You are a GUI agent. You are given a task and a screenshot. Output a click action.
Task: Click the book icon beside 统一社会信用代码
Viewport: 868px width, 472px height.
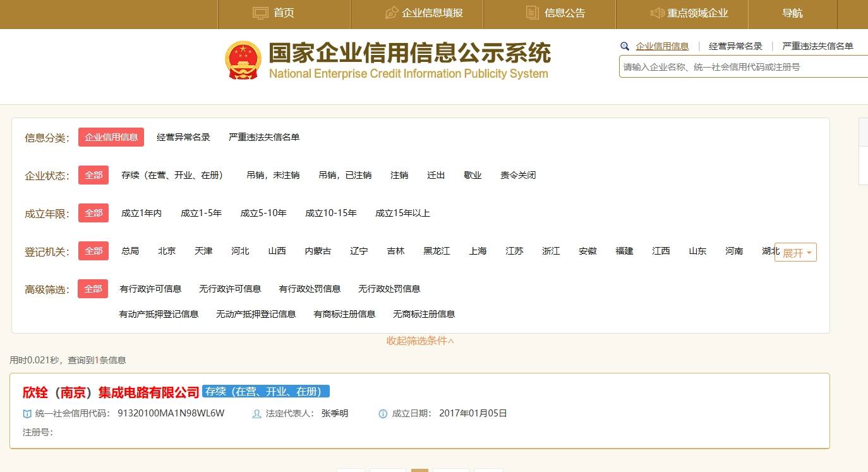click(x=27, y=414)
